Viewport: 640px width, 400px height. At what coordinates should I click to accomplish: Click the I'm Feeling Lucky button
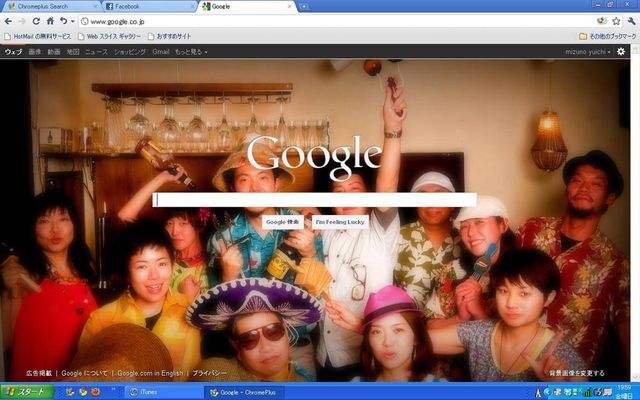click(x=340, y=222)
